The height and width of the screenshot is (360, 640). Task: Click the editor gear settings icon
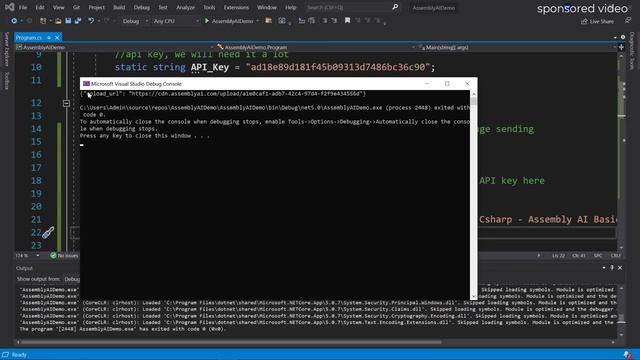623,37
